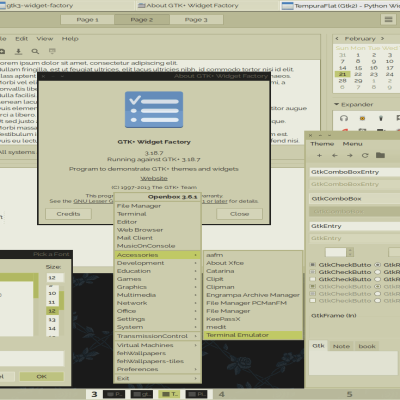
Task: Switch to taskbar item labeled 'P..'
Action: tap(114, 394)
